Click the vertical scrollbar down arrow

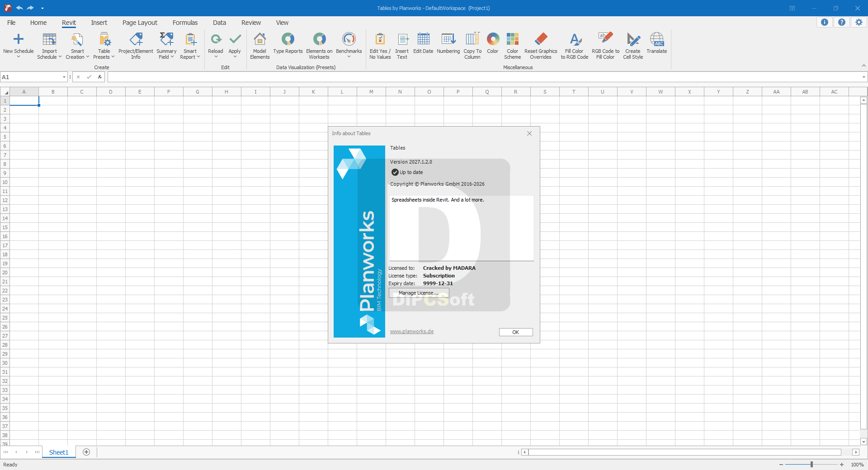[863, 442]
